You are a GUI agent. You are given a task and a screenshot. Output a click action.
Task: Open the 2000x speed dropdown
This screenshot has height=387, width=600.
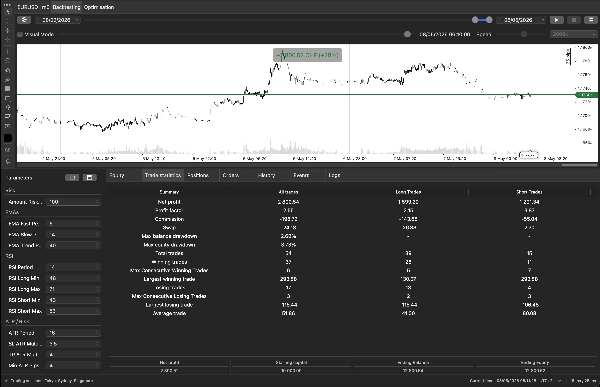[x=573, y=34]
